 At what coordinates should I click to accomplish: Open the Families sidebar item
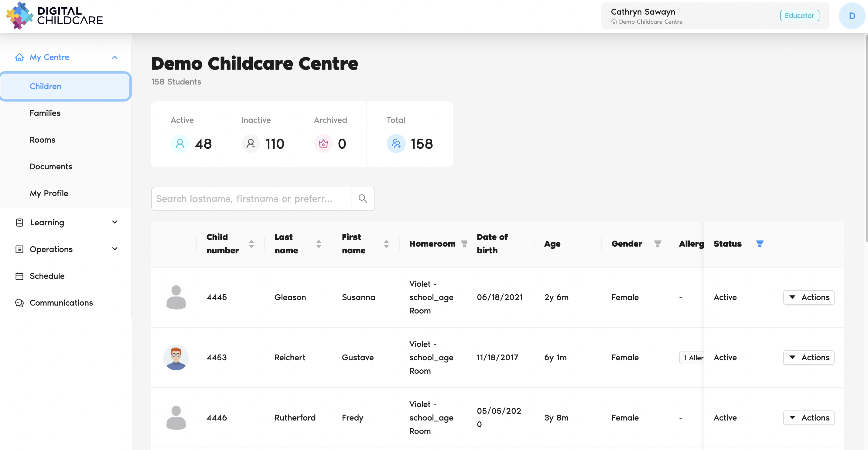(x=45, y=113)
